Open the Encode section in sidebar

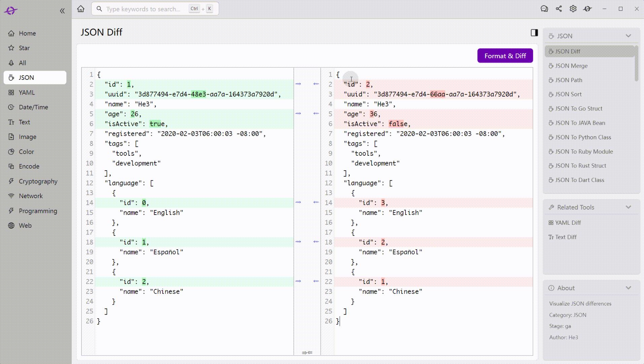coord(11,166)
